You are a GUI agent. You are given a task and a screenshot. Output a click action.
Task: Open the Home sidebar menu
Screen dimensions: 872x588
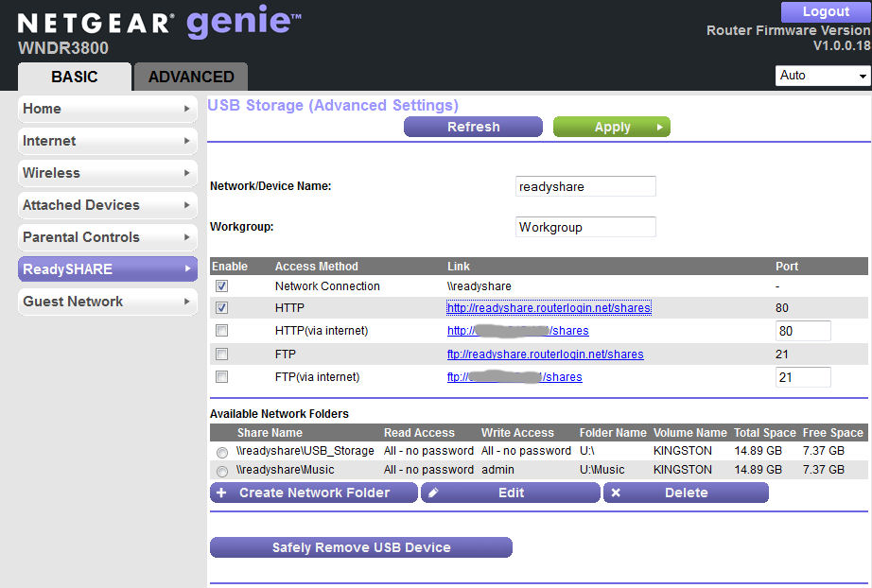(107, 109)
